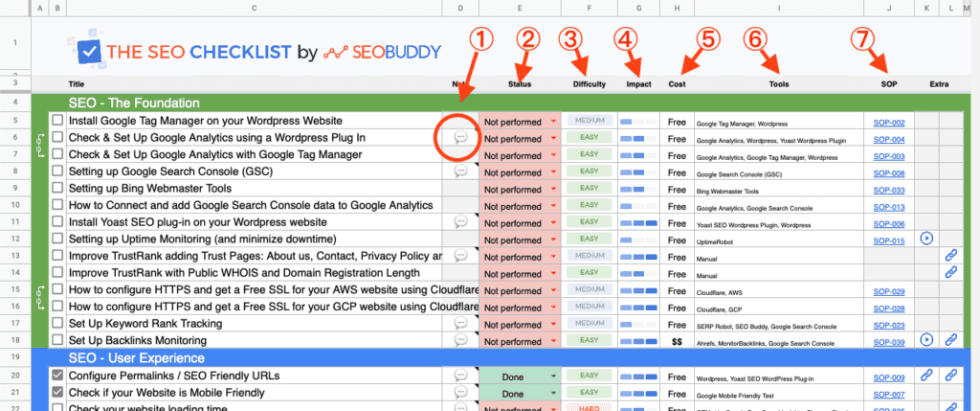Select column C header

pyautogui.click(x=255, y=8)
